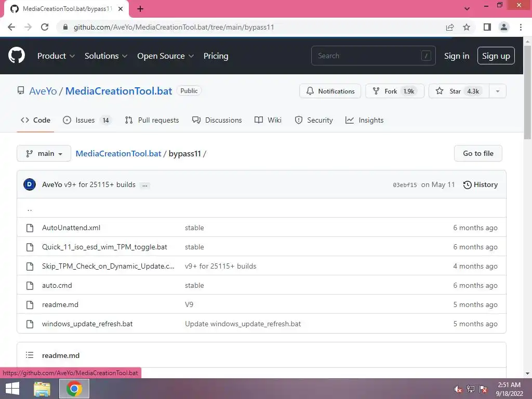Click the Sign up button
The height and width of the screenshot is (399, 532).
click(496, 56)
